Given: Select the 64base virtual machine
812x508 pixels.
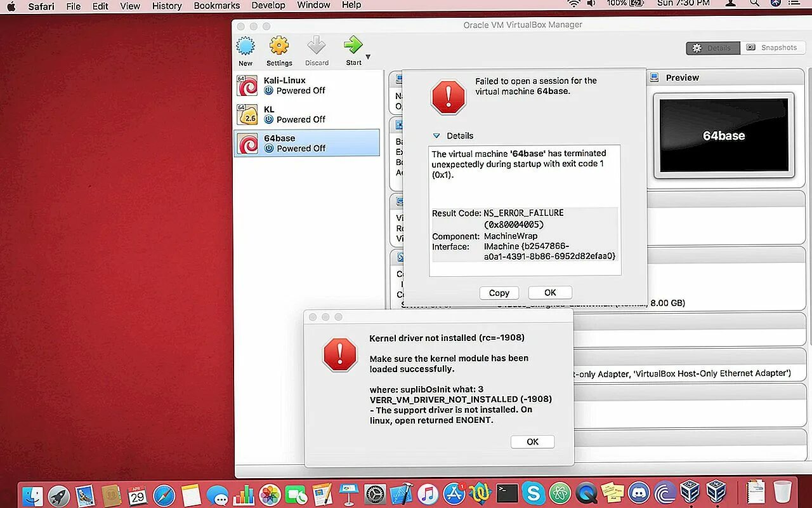Looking at the screenshot, I should [307, 143].
